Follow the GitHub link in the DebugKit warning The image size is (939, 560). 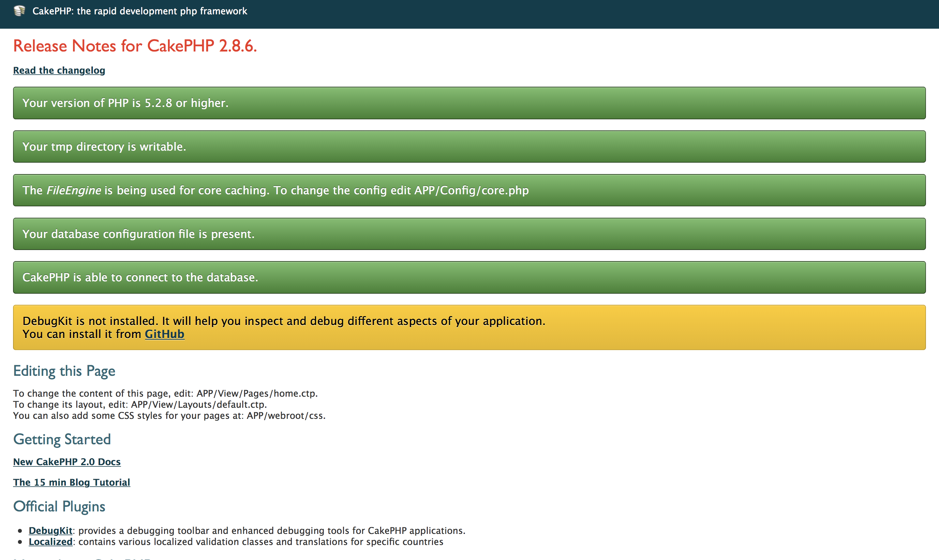pos(165,334)
